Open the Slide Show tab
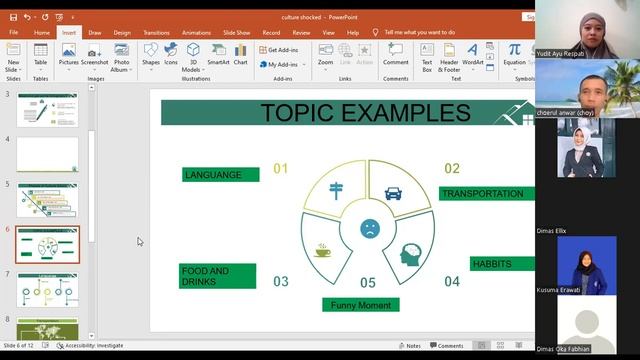The height and width of the screenshot is (360, 640). click(x=236, y=32)
